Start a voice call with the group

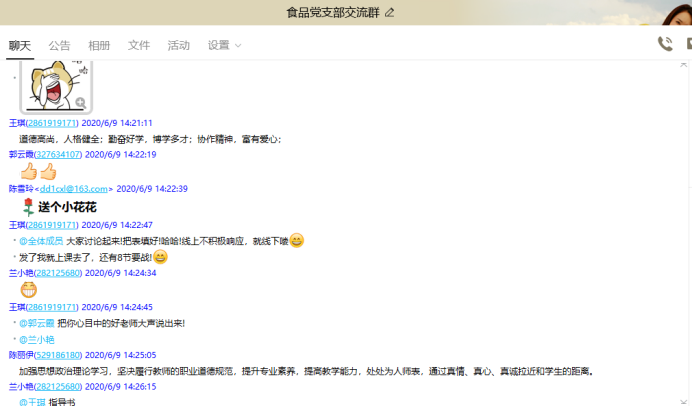click(x=664, y=44)
